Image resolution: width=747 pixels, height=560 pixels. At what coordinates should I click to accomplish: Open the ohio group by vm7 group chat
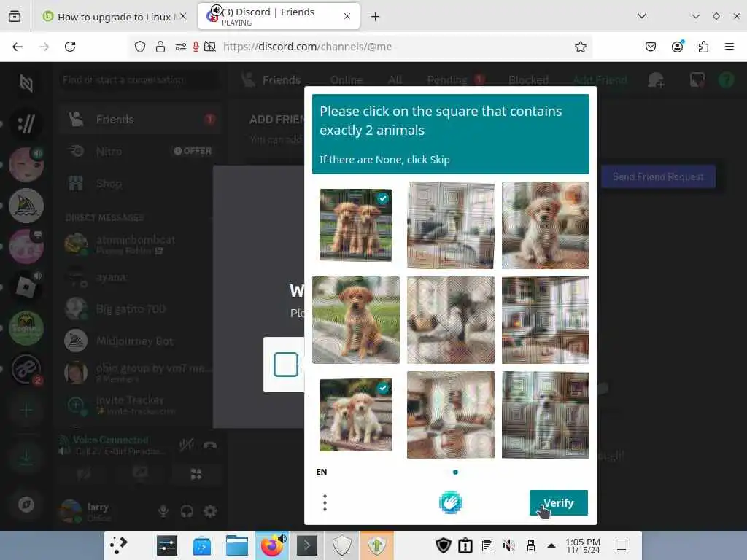pyautogui.click(x=139, y=373)
